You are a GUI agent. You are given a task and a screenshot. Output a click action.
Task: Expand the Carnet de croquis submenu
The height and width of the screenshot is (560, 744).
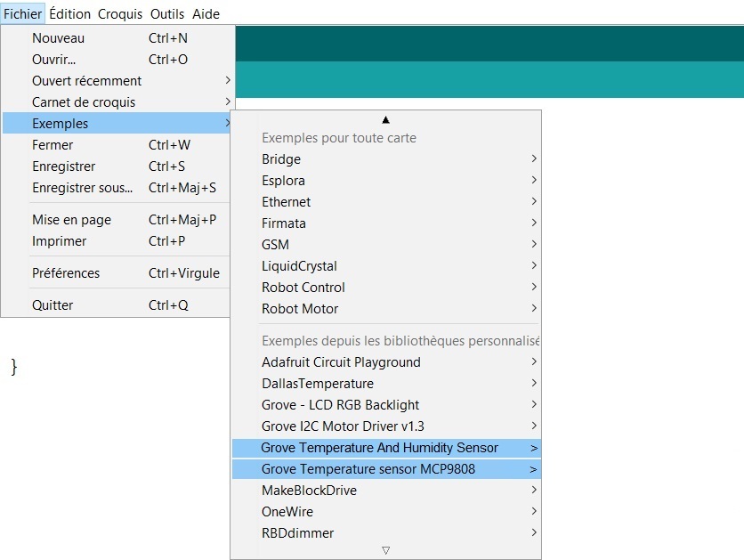pos(117,102)
